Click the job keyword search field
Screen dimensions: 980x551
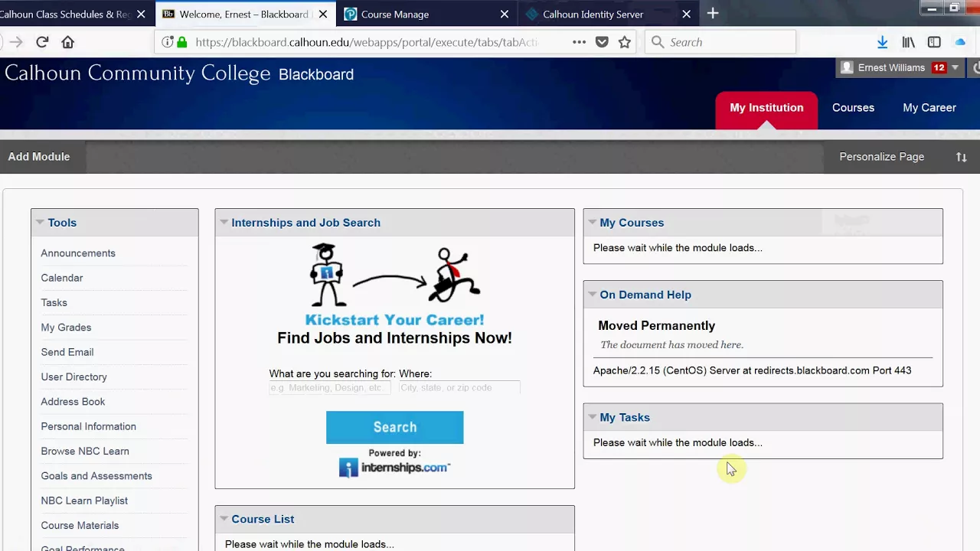pyautogui.click(x=330, y=388)
